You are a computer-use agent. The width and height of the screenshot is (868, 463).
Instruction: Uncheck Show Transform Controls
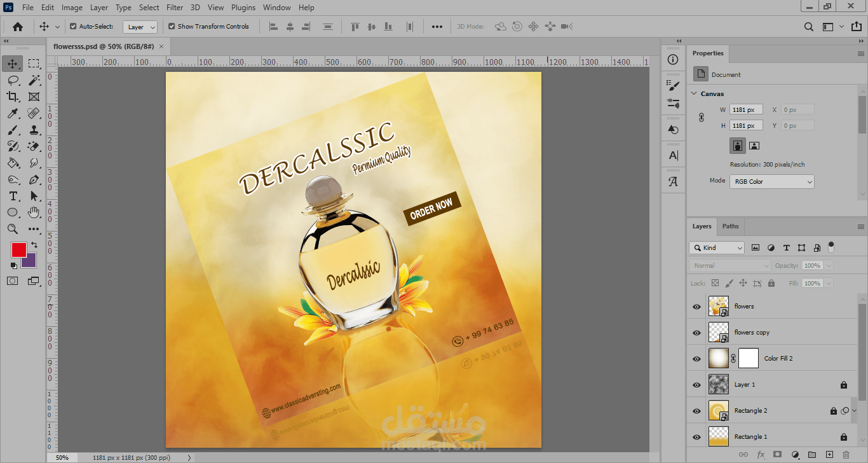click(172, 27)
